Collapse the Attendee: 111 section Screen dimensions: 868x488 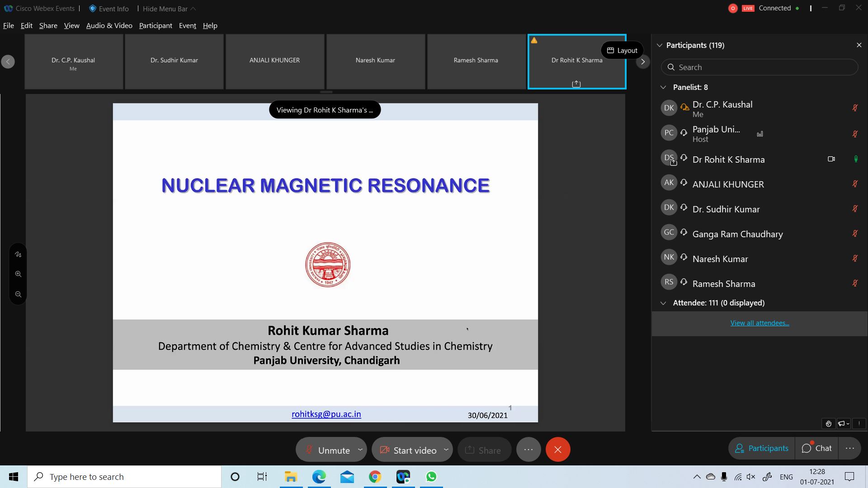[663, 303]
